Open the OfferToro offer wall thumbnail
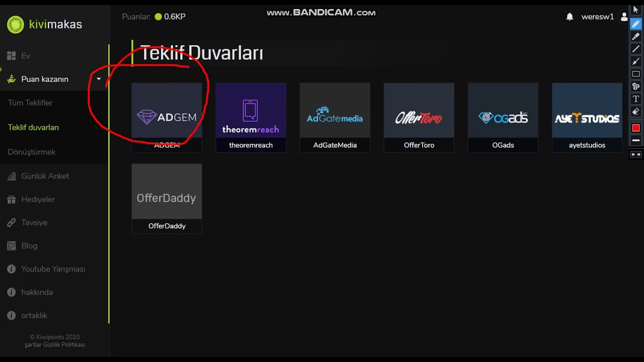 419,111
